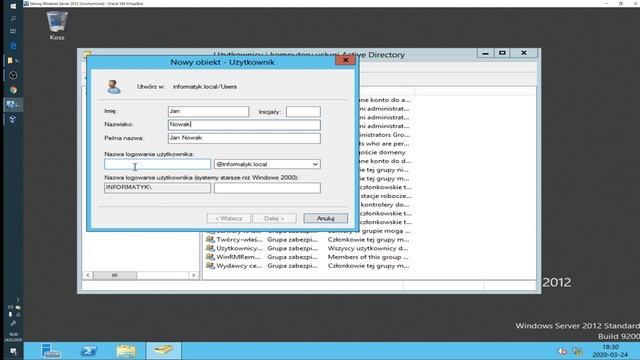The width and height of the screenshot is (640, 360).
Task: Click 'kontrolery do...' description text
Action: pyautogui.click(x=384, y=204)
